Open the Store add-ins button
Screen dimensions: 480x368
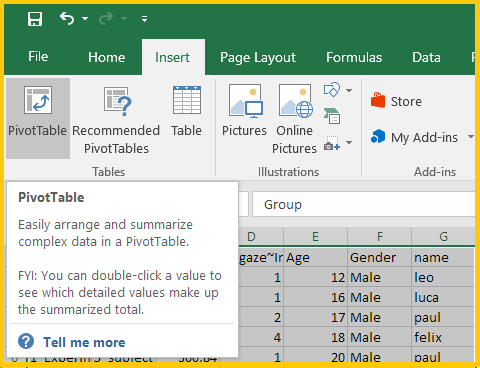[x=396, y=101]
